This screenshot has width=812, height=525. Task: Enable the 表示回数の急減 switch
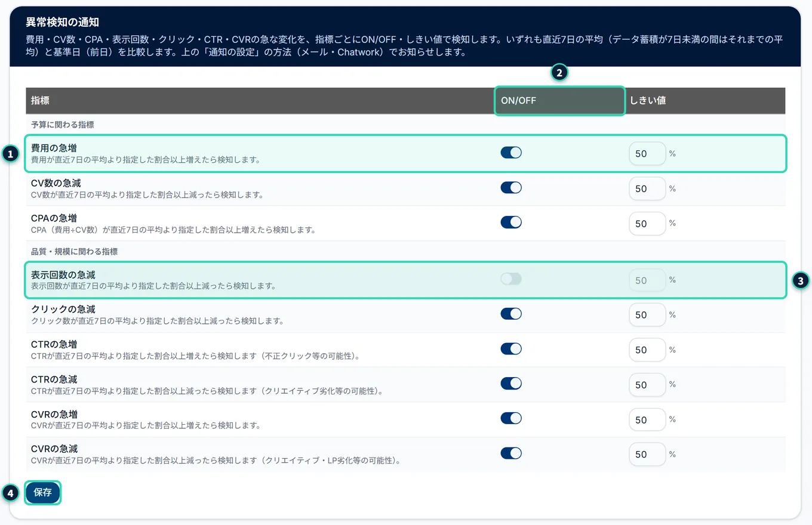[x=511, y=279]
